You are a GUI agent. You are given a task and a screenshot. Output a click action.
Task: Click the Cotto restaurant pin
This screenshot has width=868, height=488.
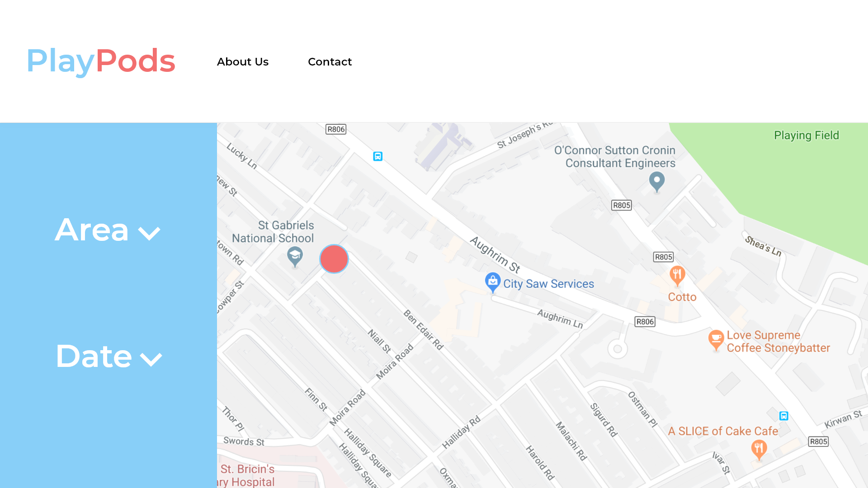pyautogui.click(x=677, y=276)
